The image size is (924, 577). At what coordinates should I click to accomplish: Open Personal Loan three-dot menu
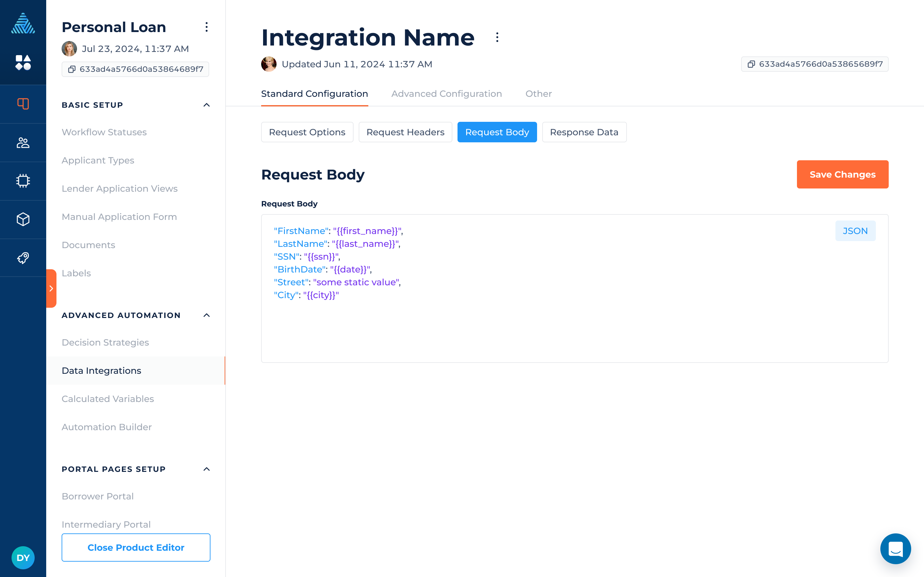click(207, 27)
